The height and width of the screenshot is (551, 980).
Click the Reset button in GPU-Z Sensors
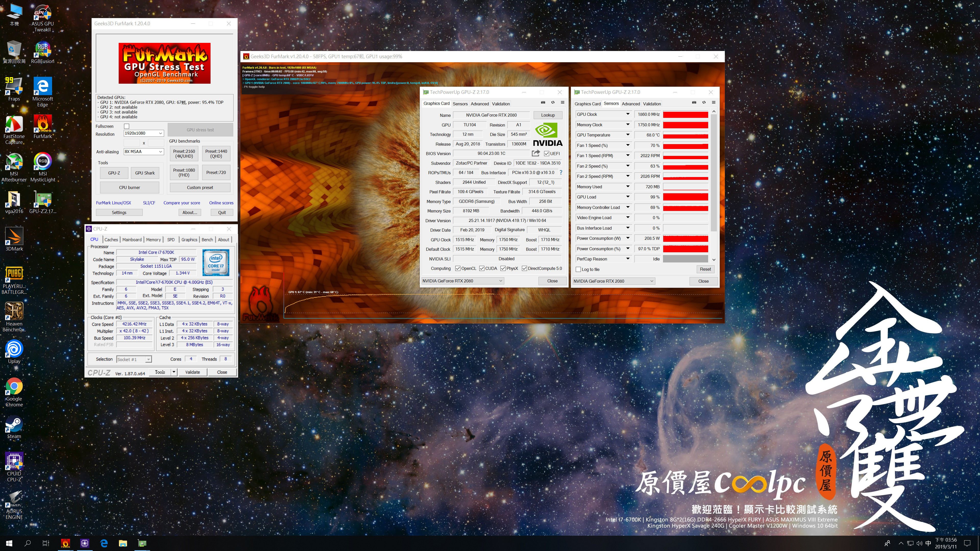coord(705,269)
